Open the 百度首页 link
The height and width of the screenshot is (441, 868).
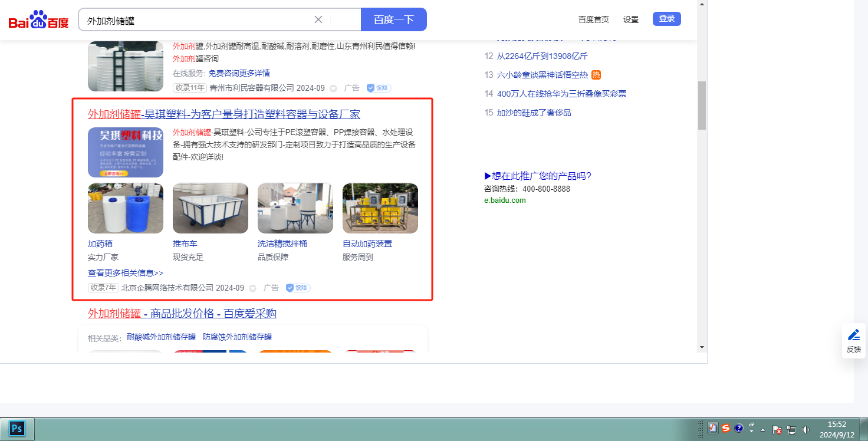pos(594,19)
